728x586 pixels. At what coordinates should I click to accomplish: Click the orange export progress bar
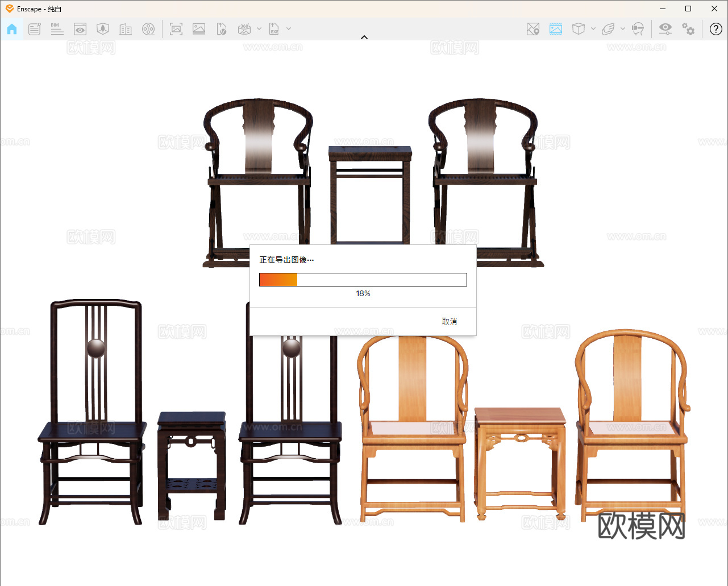coord(363,280)
